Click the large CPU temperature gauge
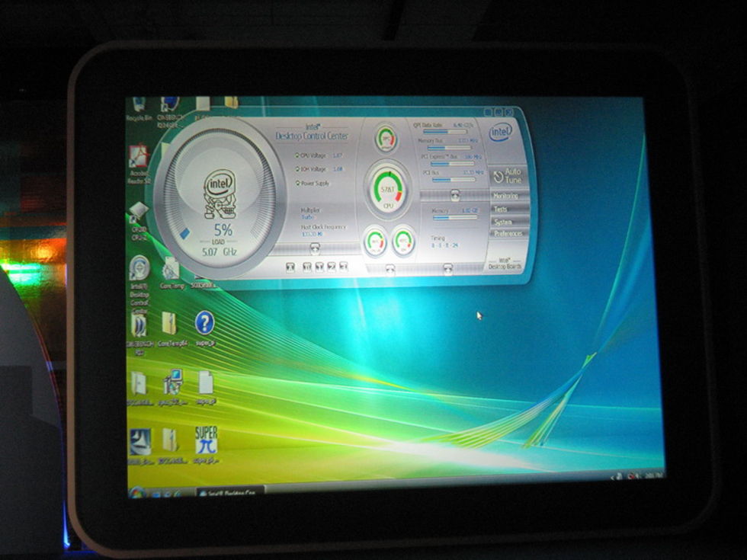747x560 pixels. coord(387,190)
